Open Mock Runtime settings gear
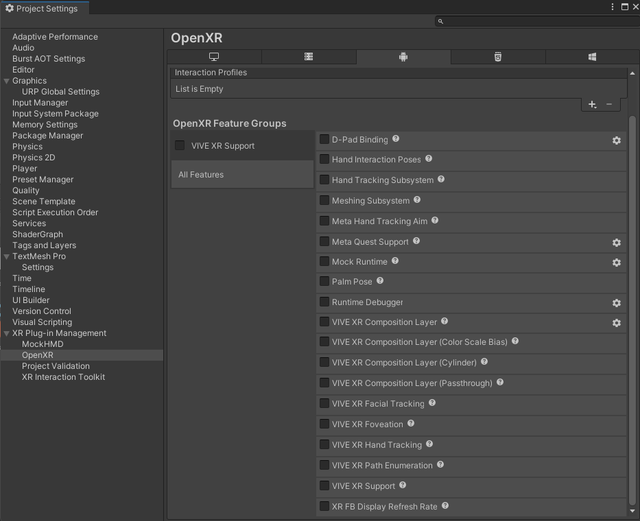Screen dimensions: 640x521 click(x=616, y=263)
